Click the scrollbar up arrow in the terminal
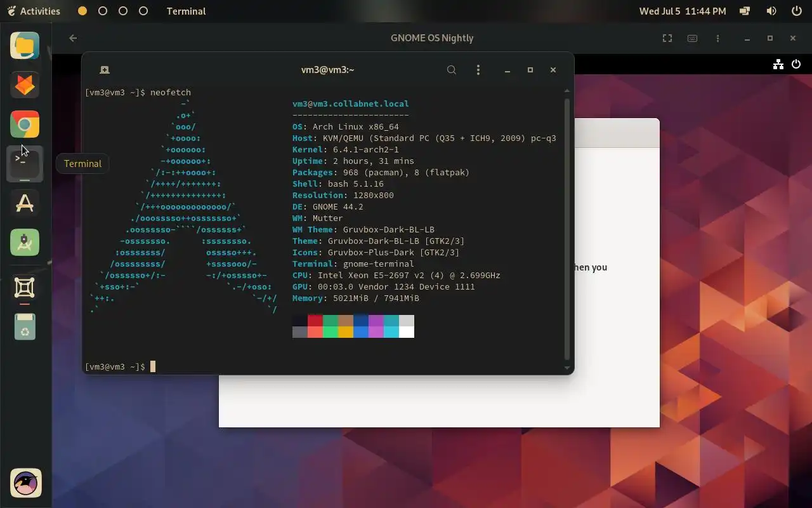 (567, 91)
